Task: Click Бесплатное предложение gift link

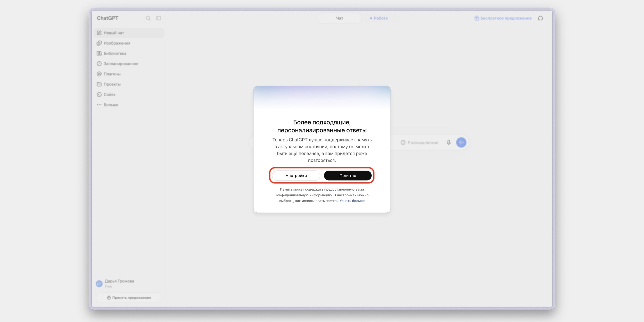Action: click(x=503, y=18)
